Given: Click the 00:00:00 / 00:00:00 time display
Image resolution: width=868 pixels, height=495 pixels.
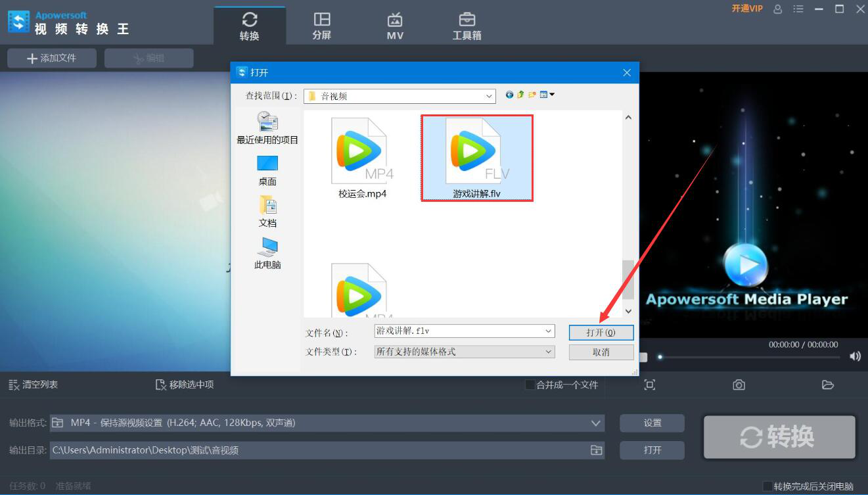Looking at the screenshot, I should [804, 344].
